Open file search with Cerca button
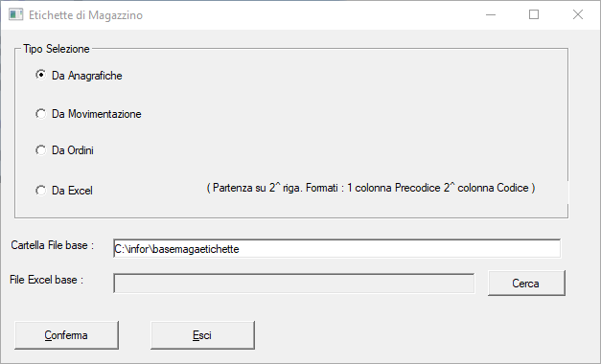 (526, 284)
